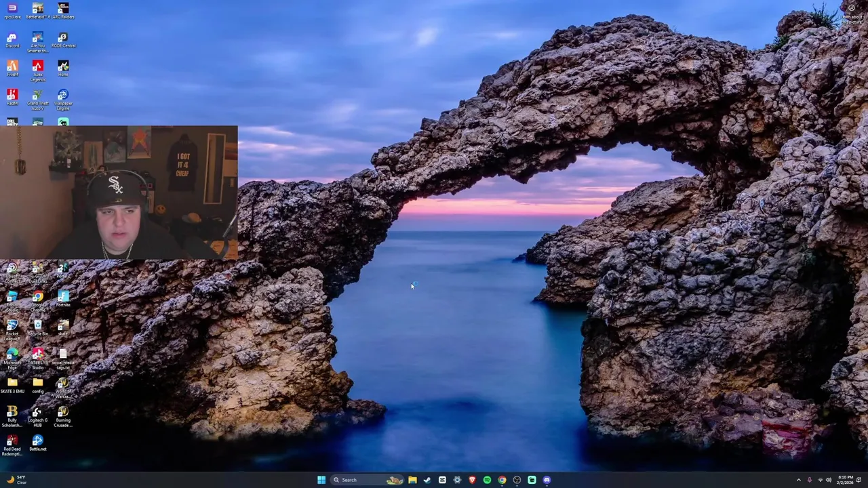Open Spotify from the taskbar
Screen dimensions: 868x488
[487, 480]
